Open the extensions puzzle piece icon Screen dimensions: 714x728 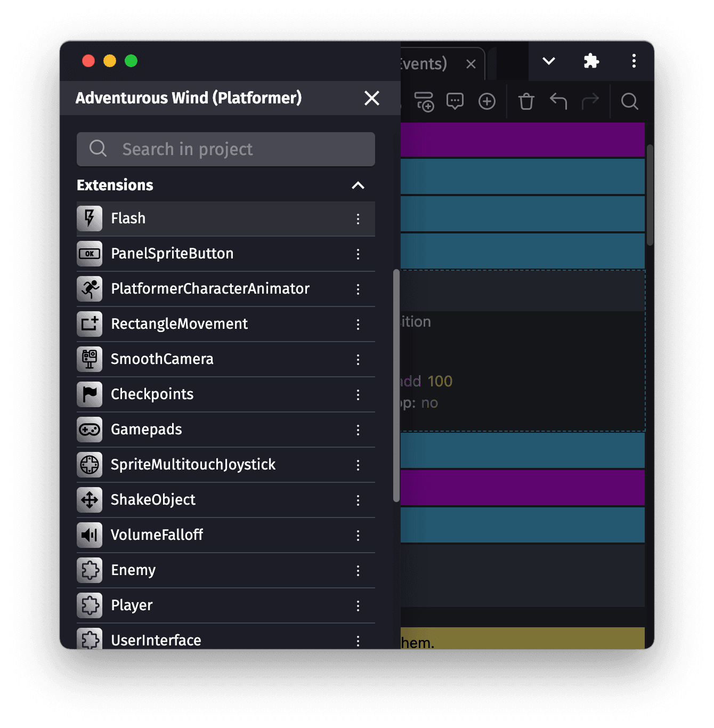(591, 61)
